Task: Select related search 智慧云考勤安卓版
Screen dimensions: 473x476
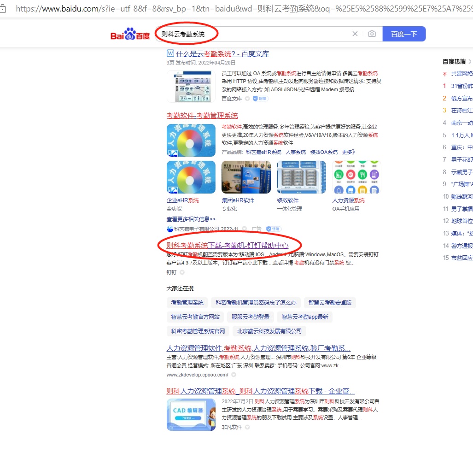Action: tap(330, 303)
